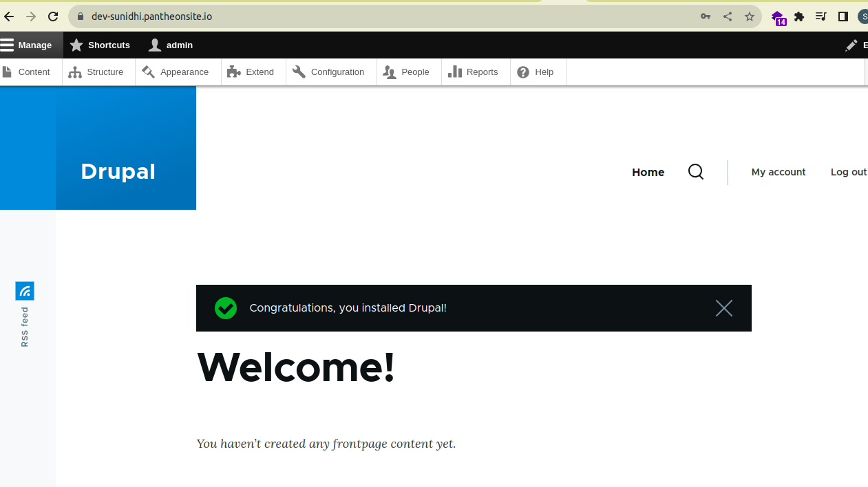Open the Appearance admin menu
Image resolution: width=868 pixels, height=487 pixels.
click(178, 72)
